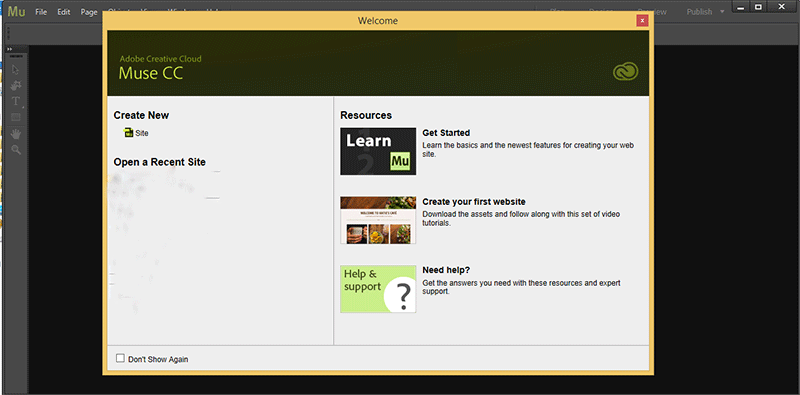Minimize the Muse application window

point(741,7)
